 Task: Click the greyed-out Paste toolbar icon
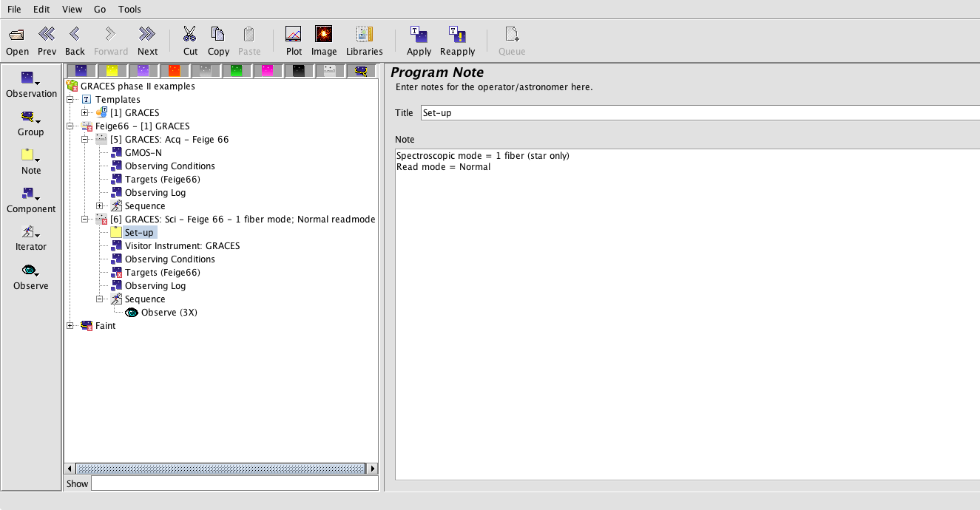click(249, 41)
